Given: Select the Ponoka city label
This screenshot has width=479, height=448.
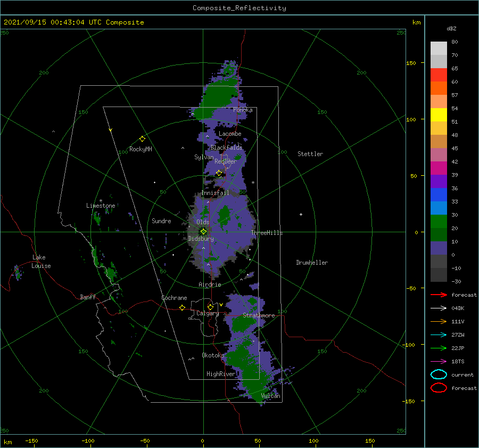Looking at the screenshot, I should (243, 110).
